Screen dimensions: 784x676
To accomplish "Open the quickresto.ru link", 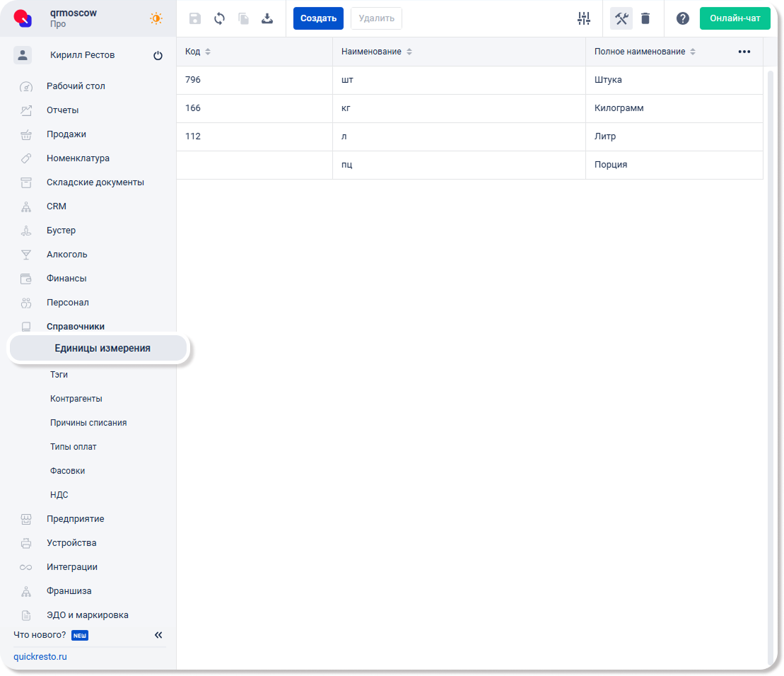I will click(x=40, y=656).
